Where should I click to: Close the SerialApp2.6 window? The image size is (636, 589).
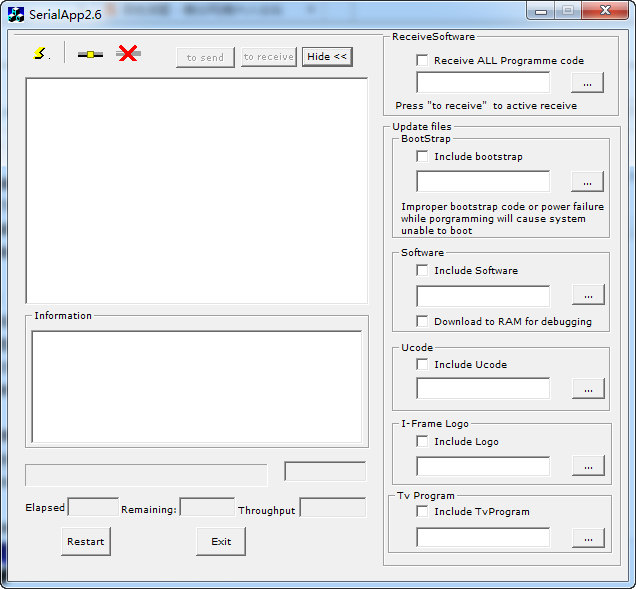pyautogui.click(x=605, y=10)
